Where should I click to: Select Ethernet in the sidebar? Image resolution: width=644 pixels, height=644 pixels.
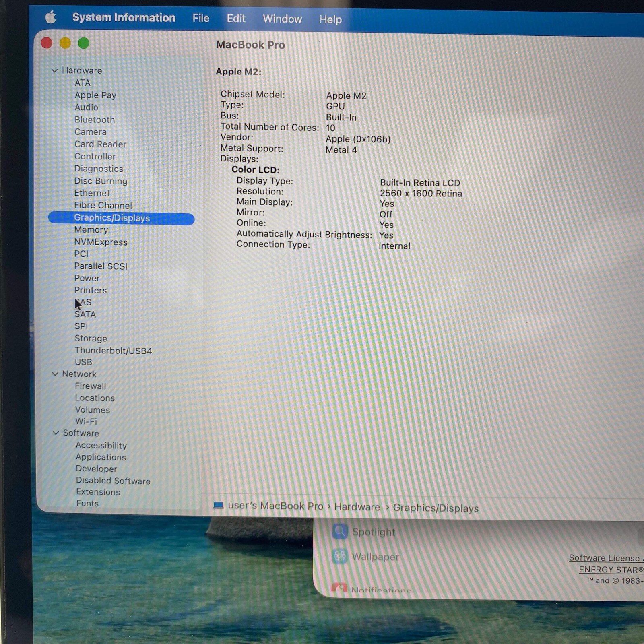92,193
